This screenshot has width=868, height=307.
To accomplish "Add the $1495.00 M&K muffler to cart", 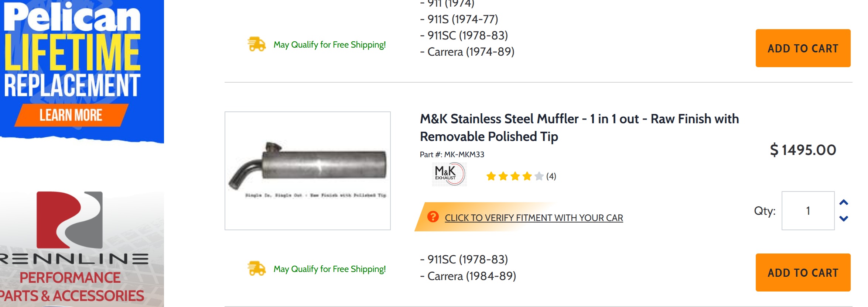I will point(803,273).
